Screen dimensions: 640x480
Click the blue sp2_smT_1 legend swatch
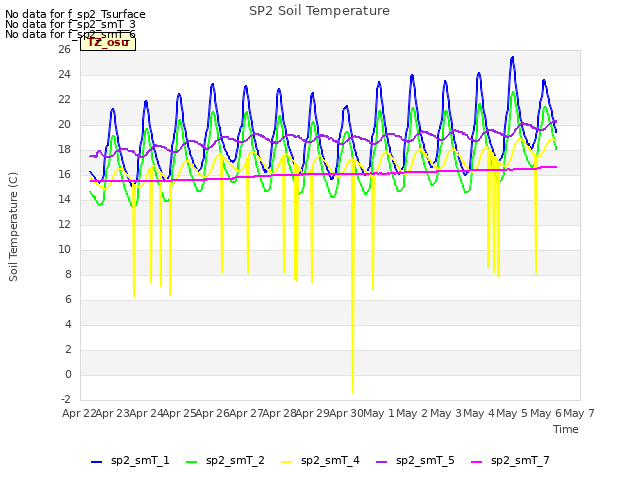[96, 462]
